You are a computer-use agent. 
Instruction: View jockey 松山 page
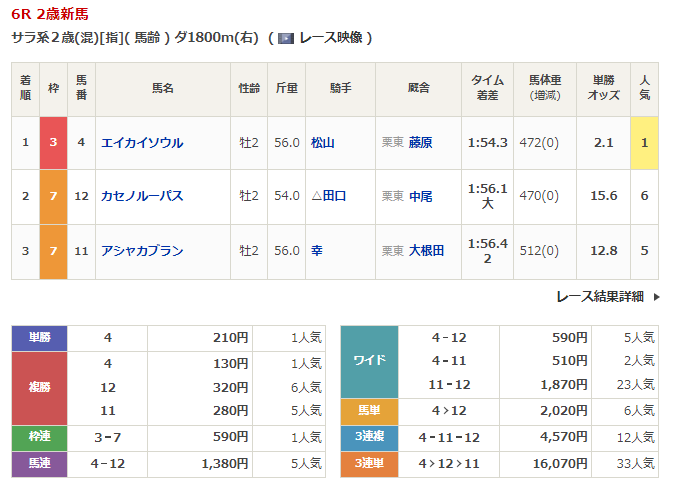[322, 143]
